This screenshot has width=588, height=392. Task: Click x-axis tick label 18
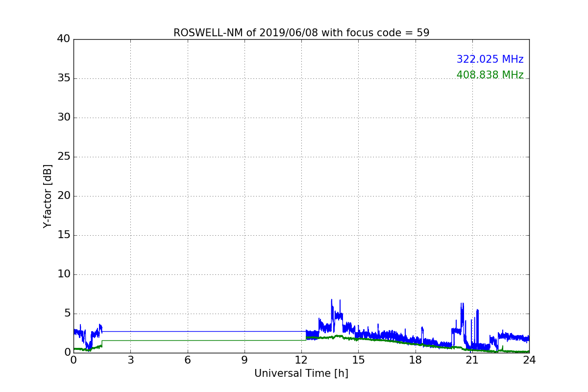tap(416, 360)
